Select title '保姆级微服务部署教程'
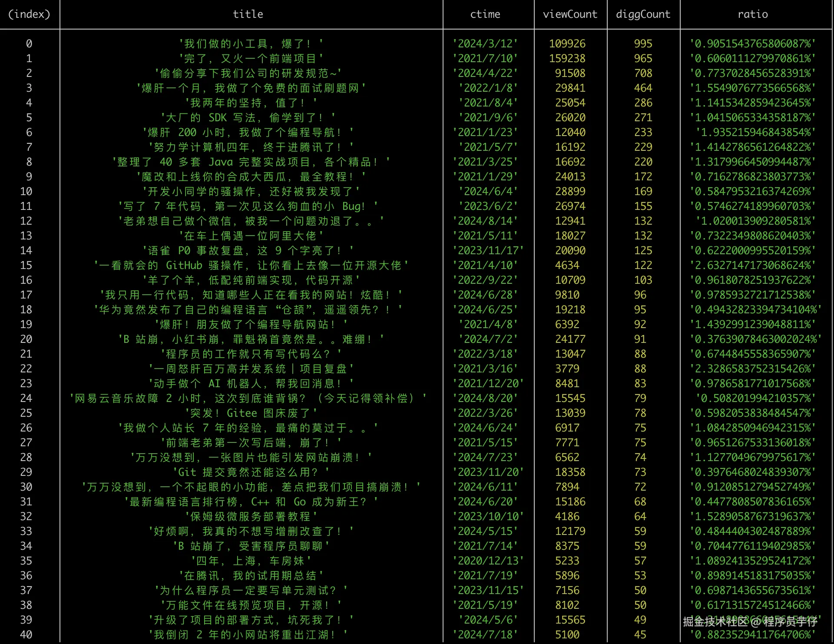 [251, 517]
